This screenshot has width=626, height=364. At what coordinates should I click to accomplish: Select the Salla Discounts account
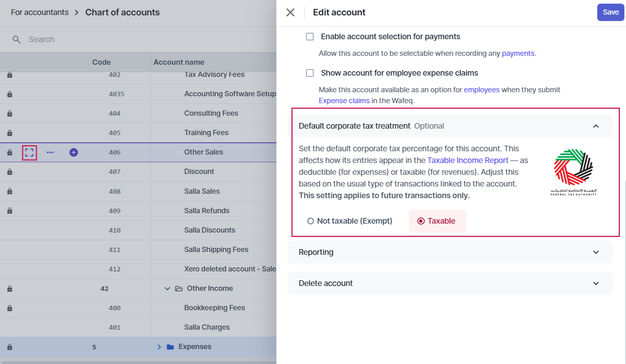[210, 230]
